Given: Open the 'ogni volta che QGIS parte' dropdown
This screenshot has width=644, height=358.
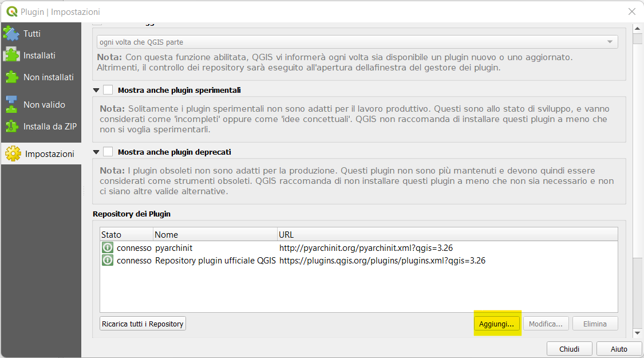Looking at the screenshot, I should [x=357, y=42].
